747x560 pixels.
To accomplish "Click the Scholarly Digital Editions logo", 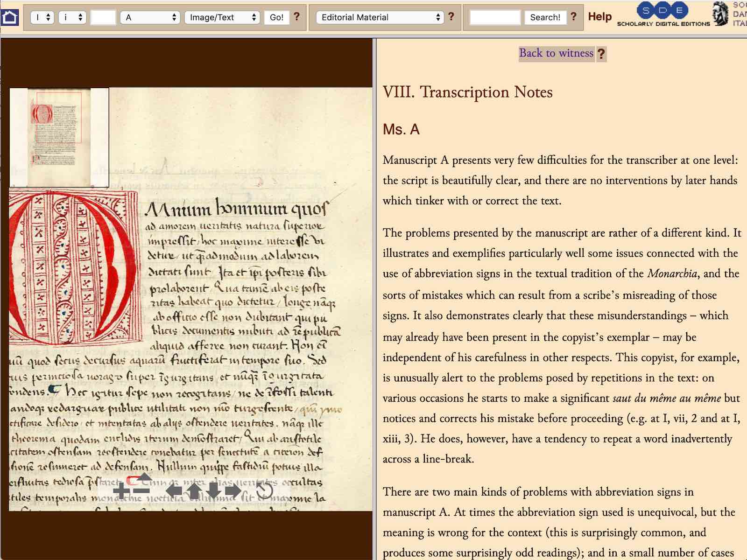I will [663, 15].
